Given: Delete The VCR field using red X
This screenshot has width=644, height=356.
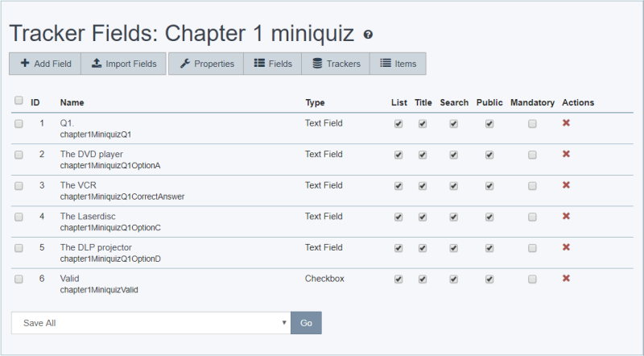Looking at the screenshot, I should (566, 185).
